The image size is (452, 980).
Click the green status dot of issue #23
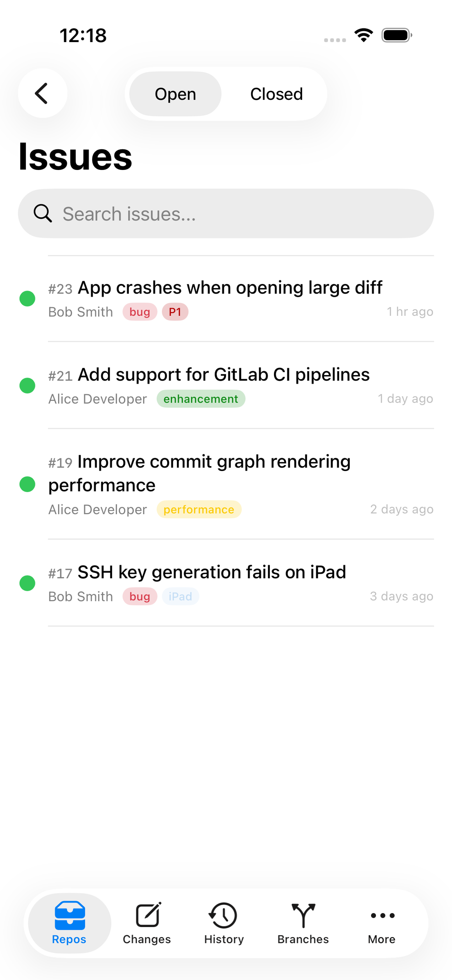tap(27, 299)
